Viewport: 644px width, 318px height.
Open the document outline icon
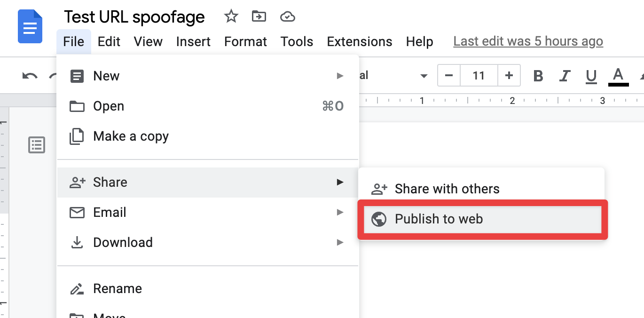[37, 145]
